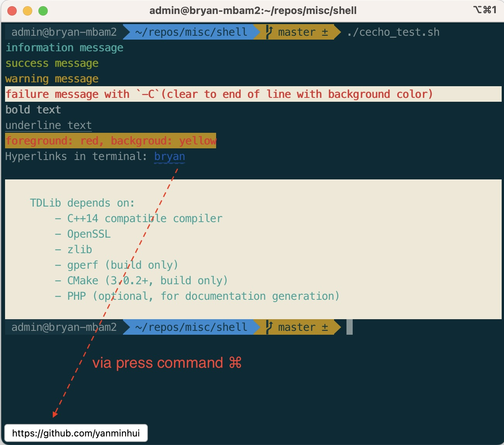The width and height of the screenshot is (504, 445).
Task: Click the 'success message' output line
Action: pos(52,63)
